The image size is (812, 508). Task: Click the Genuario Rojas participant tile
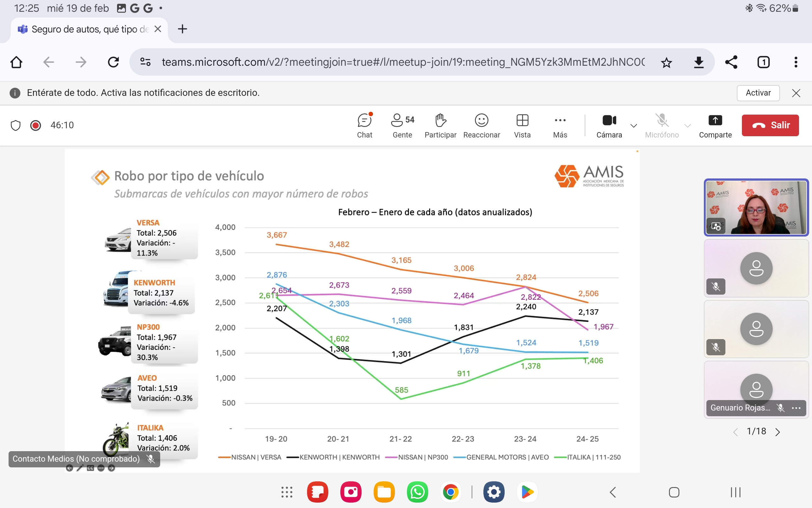(x=756, y=389)
